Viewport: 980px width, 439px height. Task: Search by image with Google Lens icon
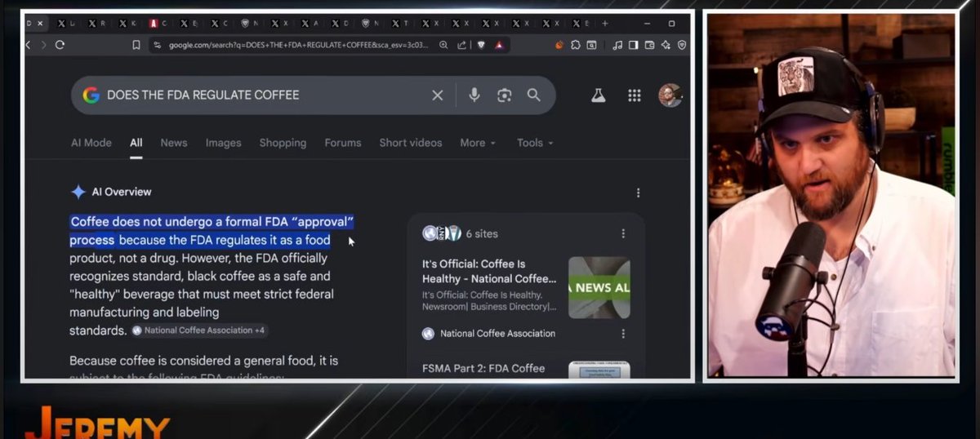point(504,95)
